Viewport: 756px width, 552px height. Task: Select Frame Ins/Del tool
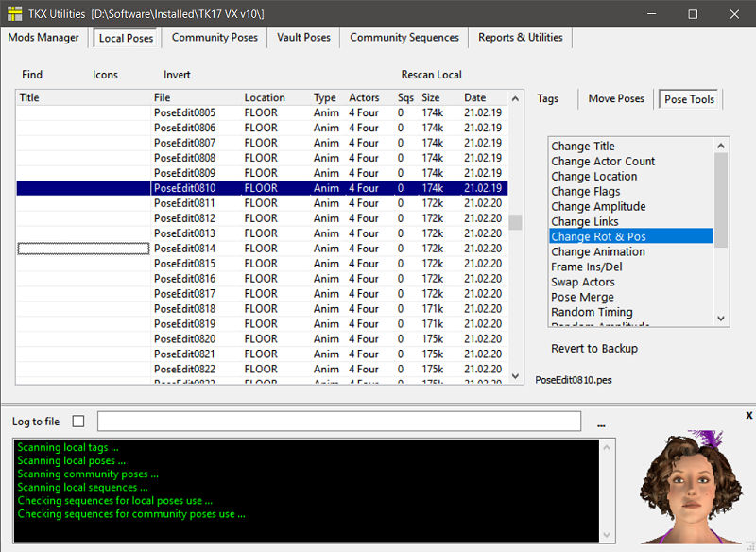631,267
